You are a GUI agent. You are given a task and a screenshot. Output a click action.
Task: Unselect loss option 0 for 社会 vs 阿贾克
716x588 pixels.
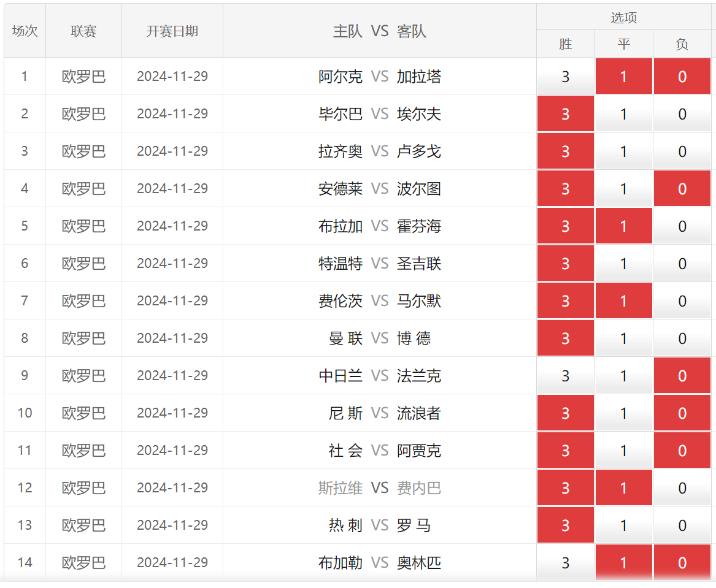pyautogui.click(x=682, y=451)
